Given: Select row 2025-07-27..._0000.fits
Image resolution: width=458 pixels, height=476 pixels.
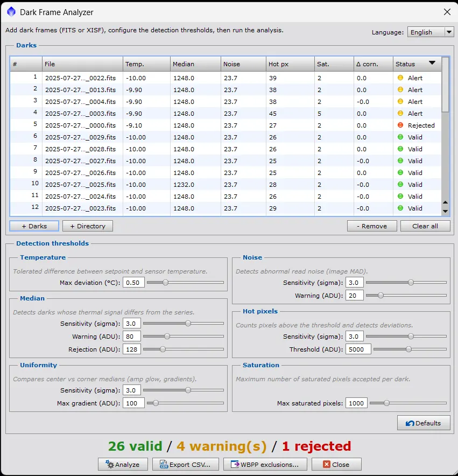Looking at the screenshot, I should pos(226,125).
